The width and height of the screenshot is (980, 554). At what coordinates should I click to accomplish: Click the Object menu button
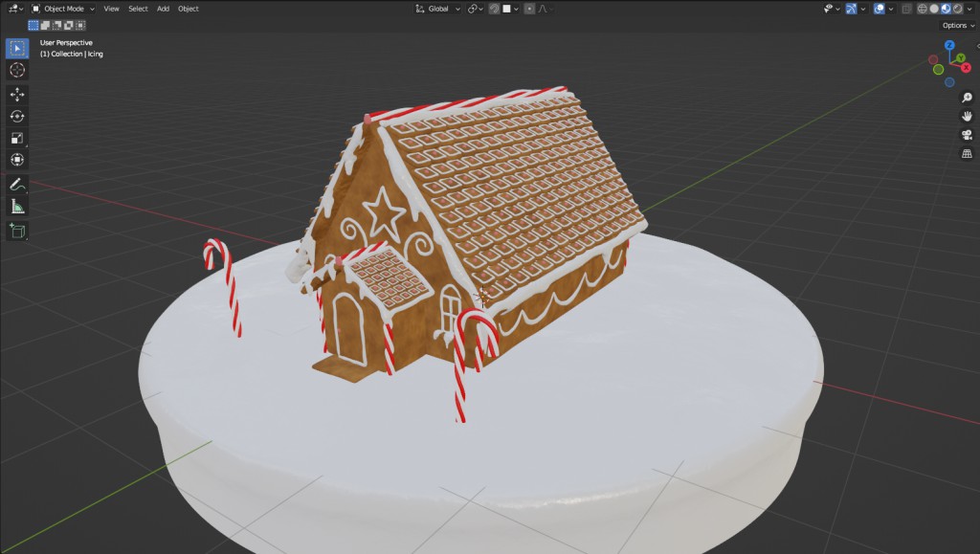(x=189, y=9)
